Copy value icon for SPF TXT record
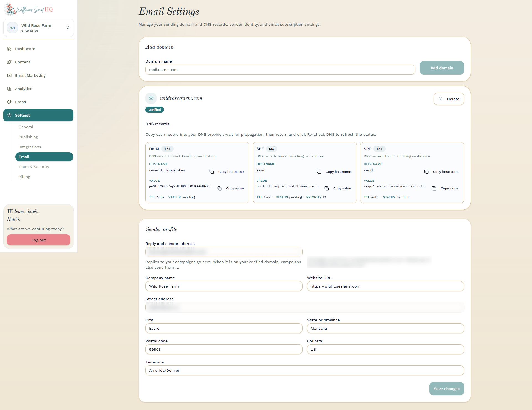This screenshot has height=410, width=532. click(x=434, y=188)
